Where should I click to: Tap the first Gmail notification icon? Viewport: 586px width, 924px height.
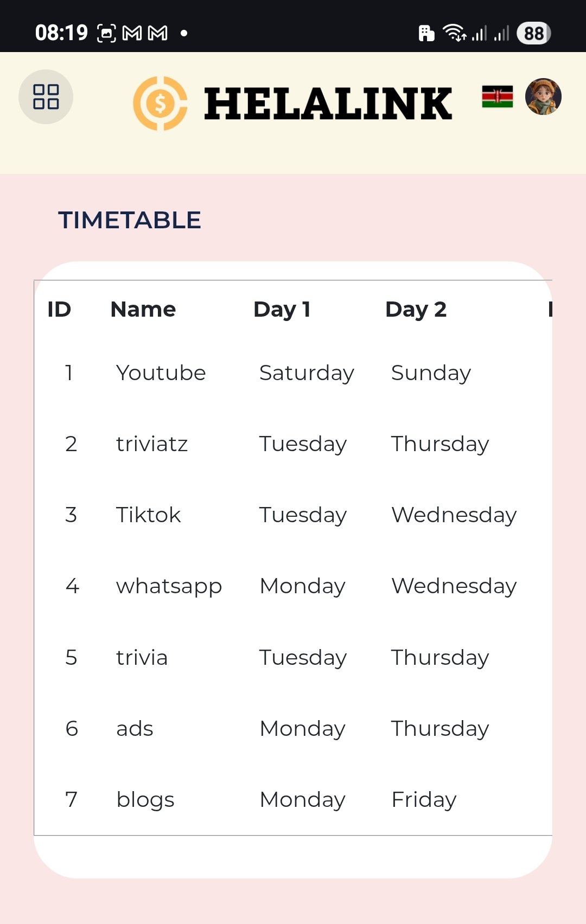(132, 33)
